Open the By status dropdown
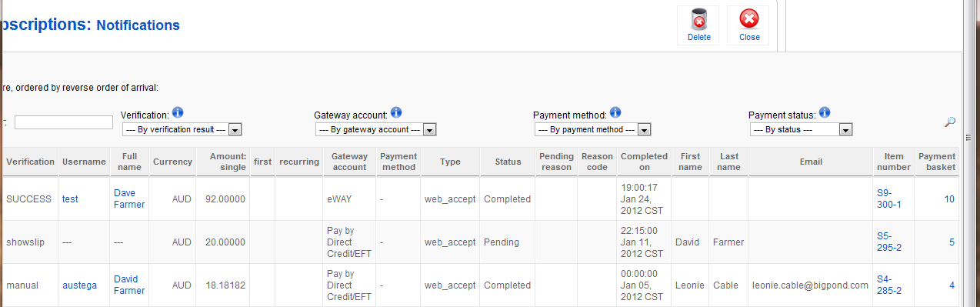980x307 pixels. (801, 129)
